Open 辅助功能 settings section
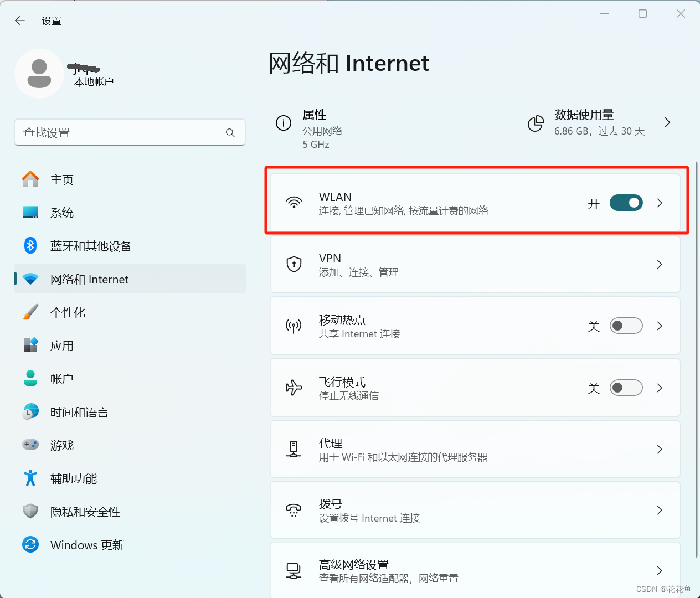Screen dimensions: 700x598 (x=130, y=478)
